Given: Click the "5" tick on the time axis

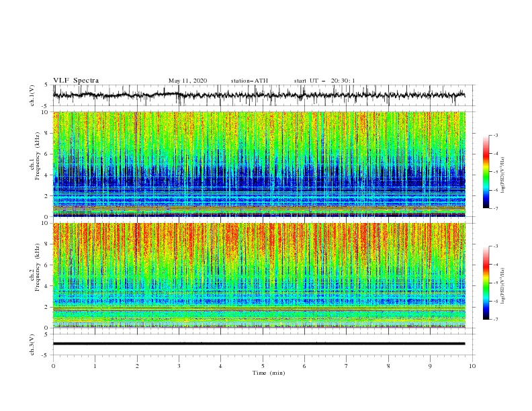Looking at the screenshot, I should point(263,366).
